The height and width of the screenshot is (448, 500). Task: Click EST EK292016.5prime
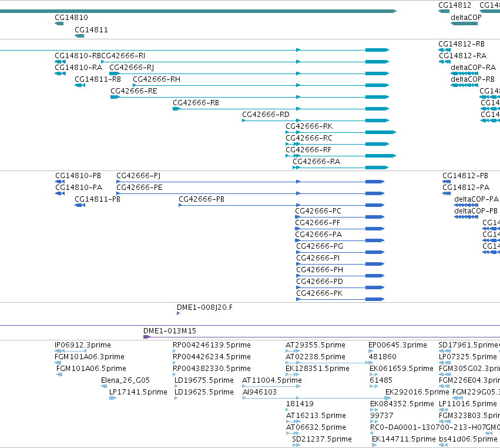click(x=417, y=392)
